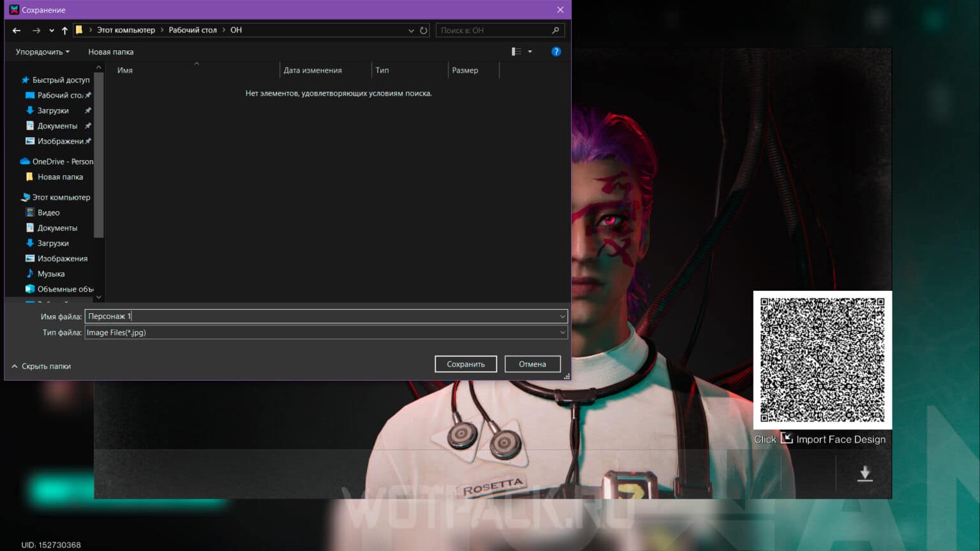Select Рабочий стол in the breadcrumb path
This screenshot has width=980, height=551.
tap(193, 30)
